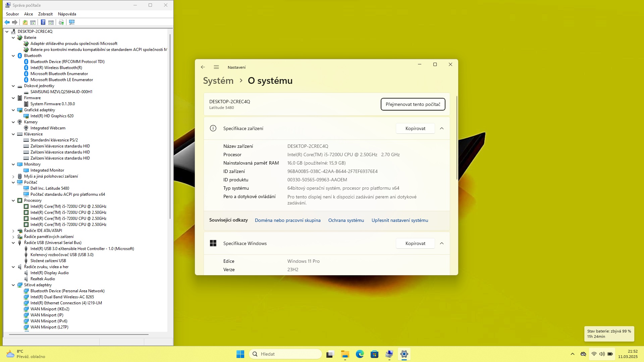Open the hamburger navigation menu in Nastavení
The image size is (644, 362).
point(216,67)
